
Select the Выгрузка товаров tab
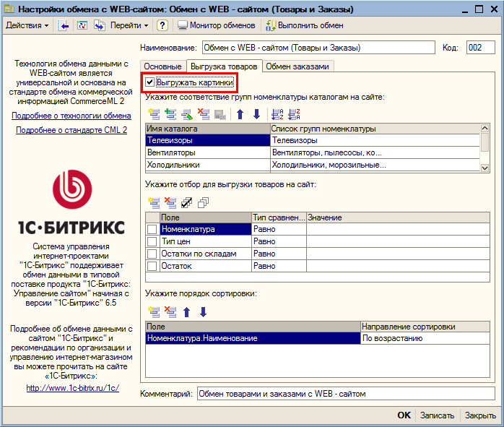click(x=224, y=66)
